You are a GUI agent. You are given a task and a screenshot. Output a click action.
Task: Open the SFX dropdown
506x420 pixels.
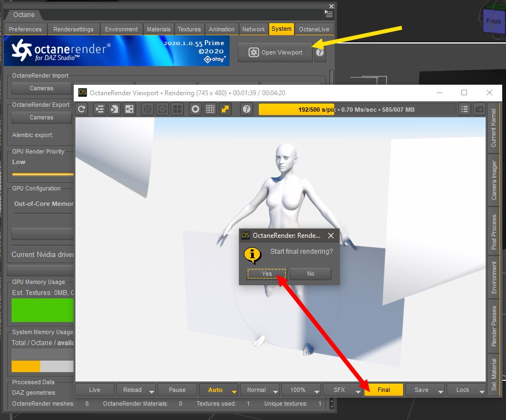(x=358, y=391)
